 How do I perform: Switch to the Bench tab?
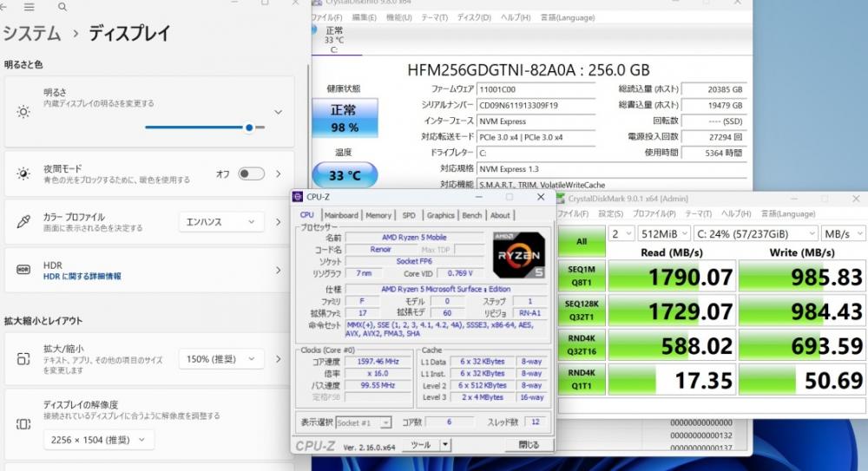(471, 215)
